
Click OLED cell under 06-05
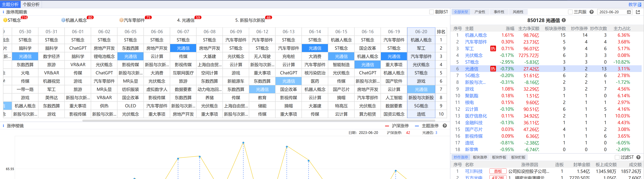pyautogui.click(x=131, y=106)
